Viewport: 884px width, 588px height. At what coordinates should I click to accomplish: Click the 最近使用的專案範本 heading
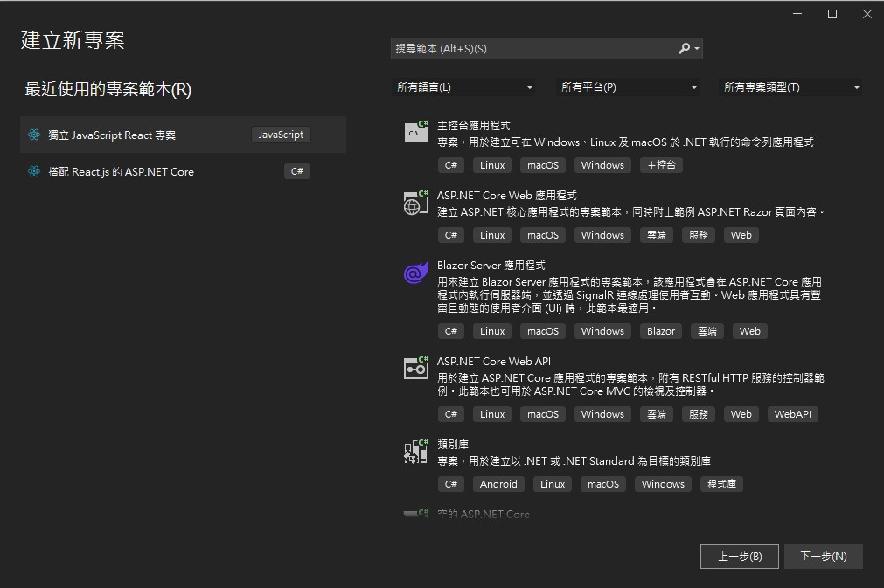pos(108,89)
